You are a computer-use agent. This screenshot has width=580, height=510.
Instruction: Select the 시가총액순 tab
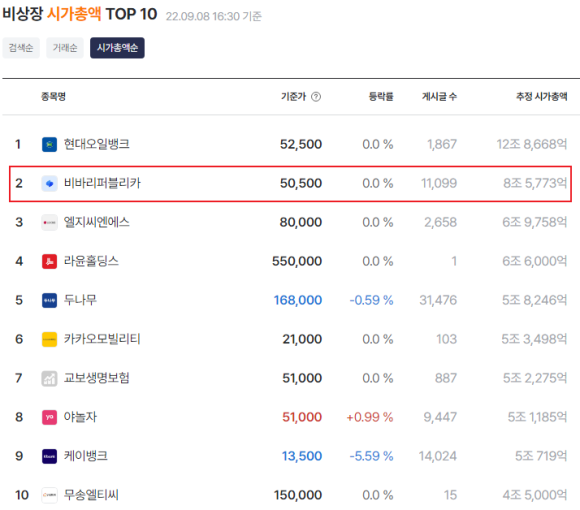[117, 48]
